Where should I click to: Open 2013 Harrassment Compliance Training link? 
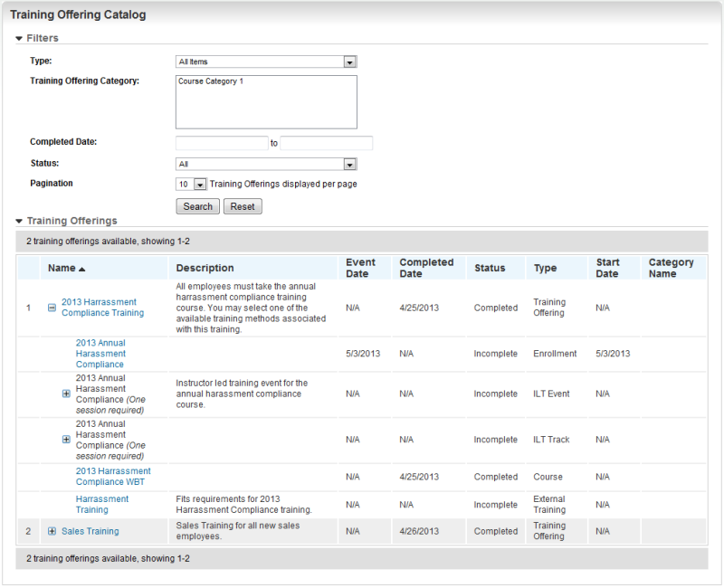click(102, 308)
